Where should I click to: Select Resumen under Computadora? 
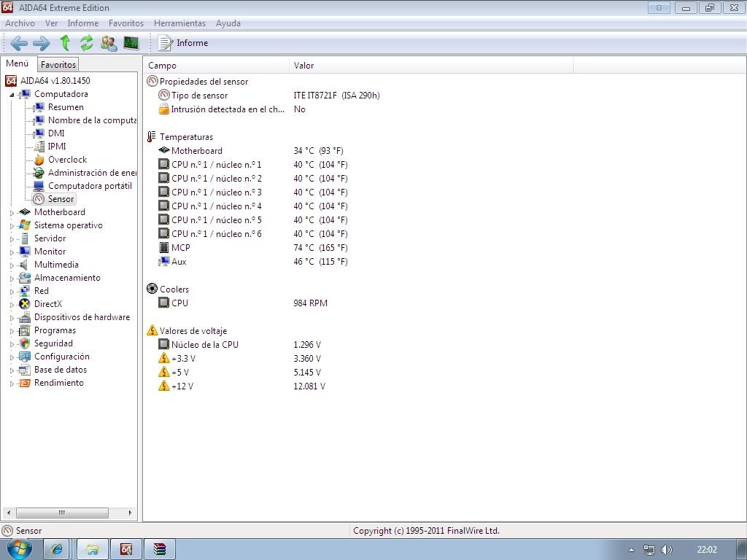tap(66, 107)
